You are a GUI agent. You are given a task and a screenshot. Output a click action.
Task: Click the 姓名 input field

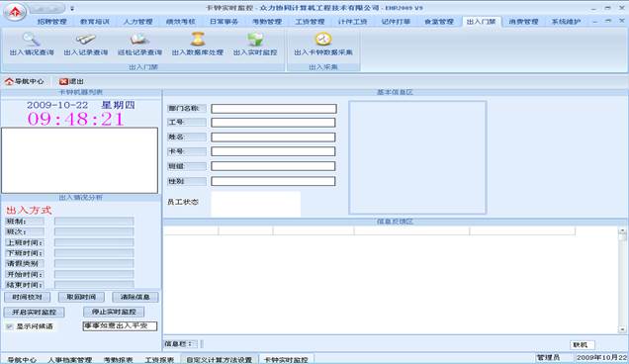point(273,137)
